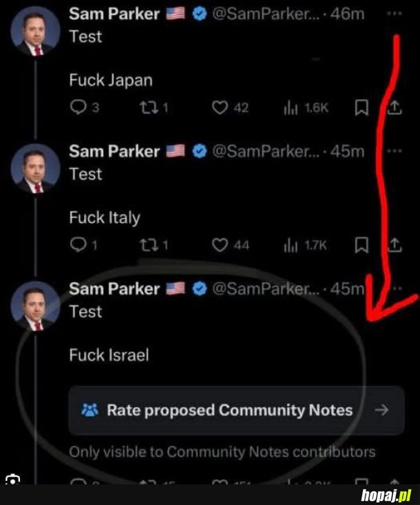This screenshot has width=420, height=505.
Task: Share the Japan tweet via share icon
Action: 395,107
